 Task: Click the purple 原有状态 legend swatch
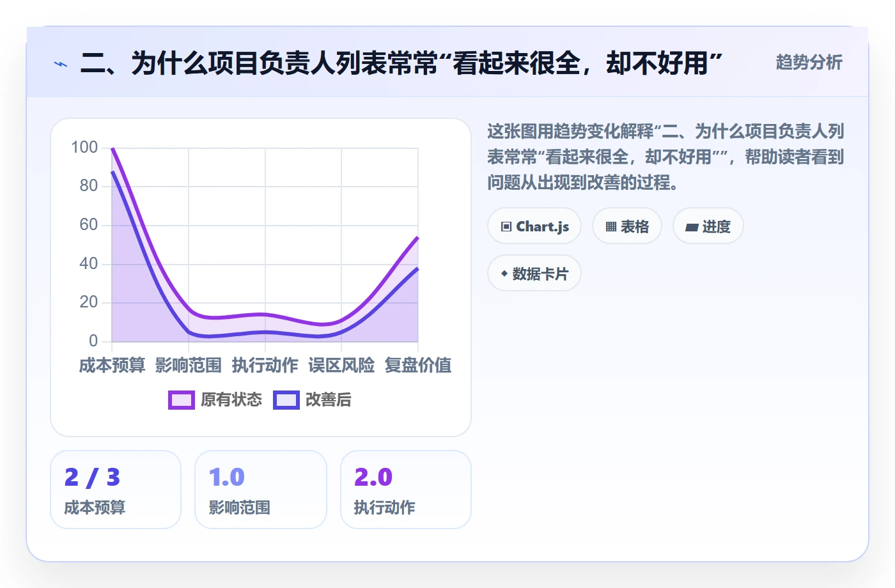point(182,400)
